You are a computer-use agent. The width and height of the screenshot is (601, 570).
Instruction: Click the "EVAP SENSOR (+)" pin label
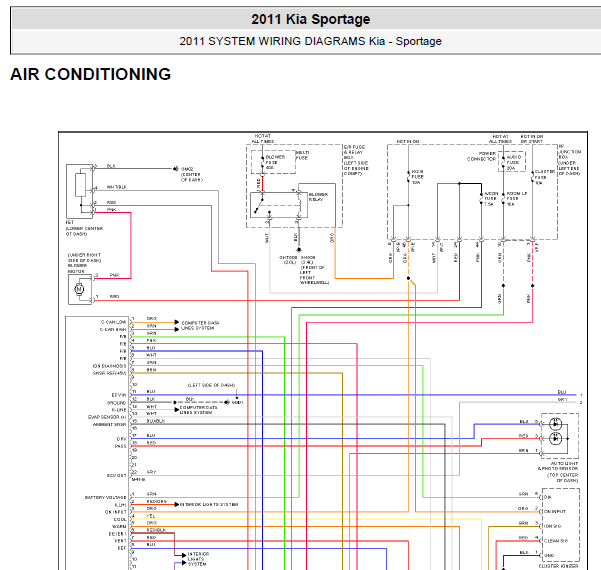pyautogui.click(x=107, y=417)
